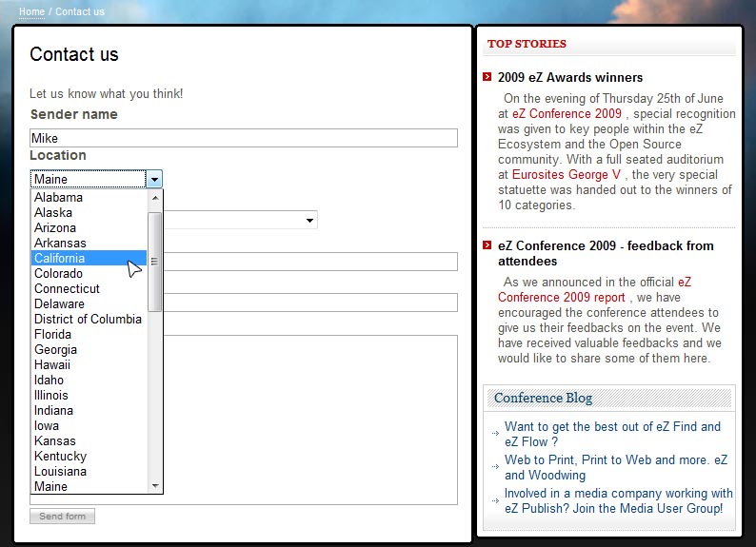This screenshot has height=547, width=756.
Task: Open 2009 eZ Awards winners headline
Action: click(569, 78)
